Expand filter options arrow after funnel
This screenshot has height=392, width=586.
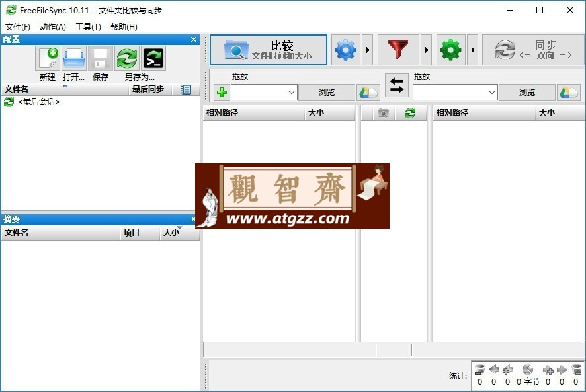coord(427,50)
